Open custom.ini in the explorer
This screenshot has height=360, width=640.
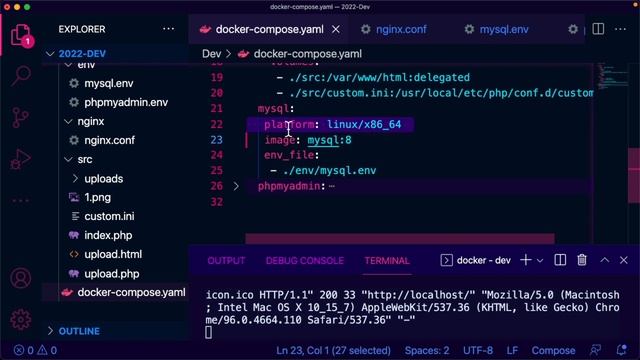[x=109, y=216]
